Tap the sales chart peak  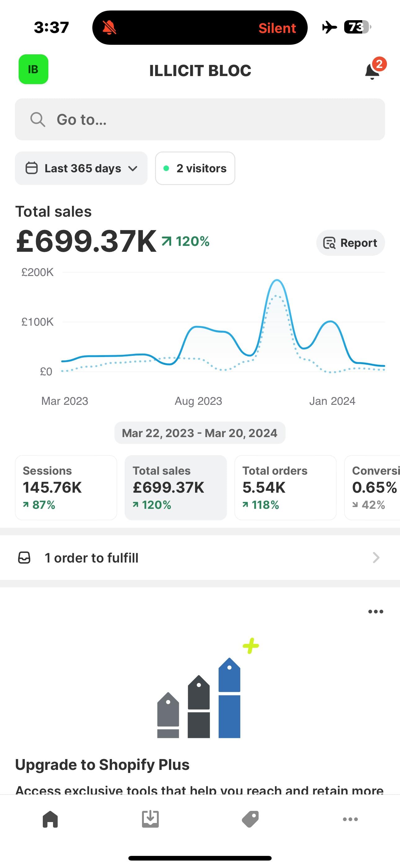point(277,280)
